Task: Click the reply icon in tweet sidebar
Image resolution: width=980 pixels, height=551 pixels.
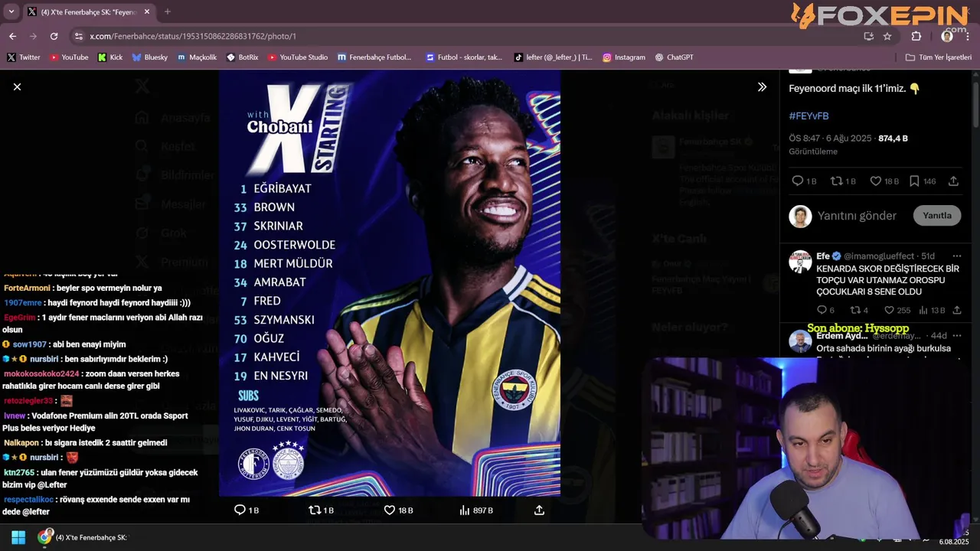Action: pos(797,181)
